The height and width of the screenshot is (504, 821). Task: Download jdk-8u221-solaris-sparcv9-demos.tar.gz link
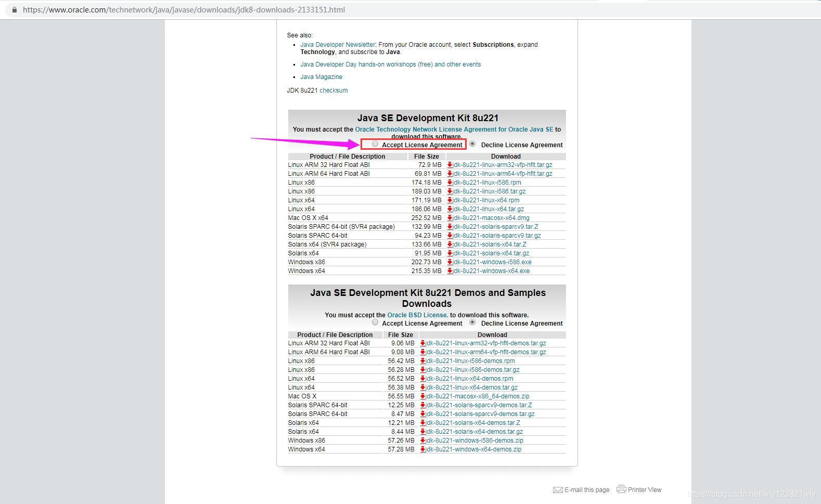pos(480,414)
